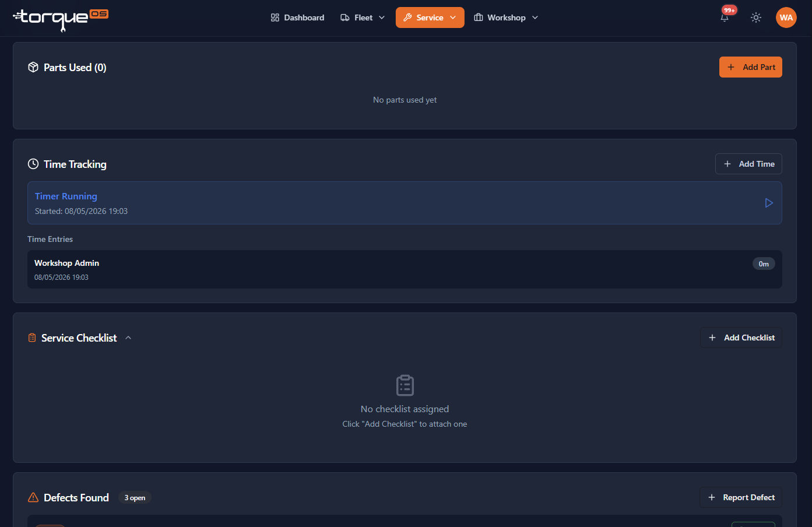812x527 pixels.
Task: Expand the Workshop dropdown menu
Action: coord(506,17)
